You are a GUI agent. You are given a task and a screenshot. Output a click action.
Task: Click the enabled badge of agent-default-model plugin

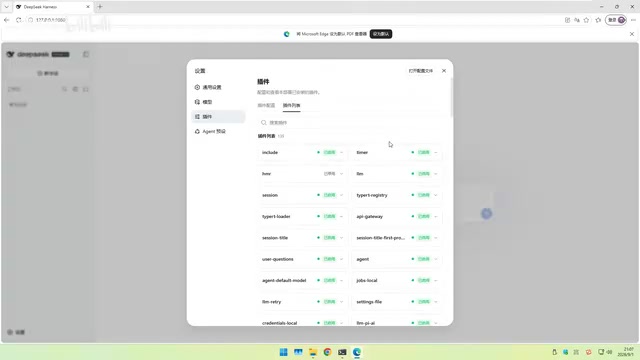click(329, 280)
